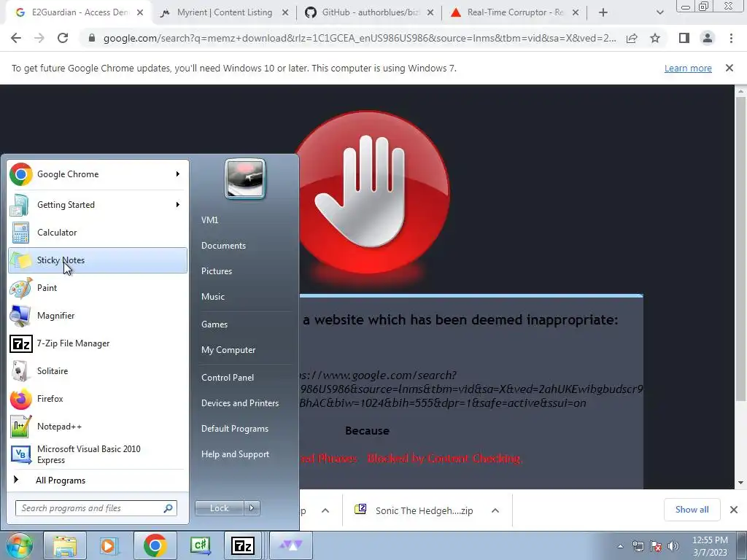
Task: Click Show all downloads button
Action: click(x=692, y=510)
